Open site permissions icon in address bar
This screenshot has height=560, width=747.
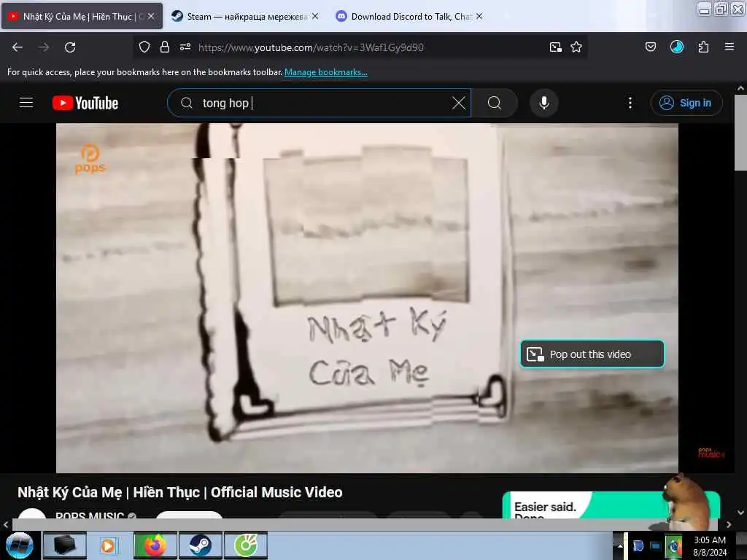pos(185,47)
